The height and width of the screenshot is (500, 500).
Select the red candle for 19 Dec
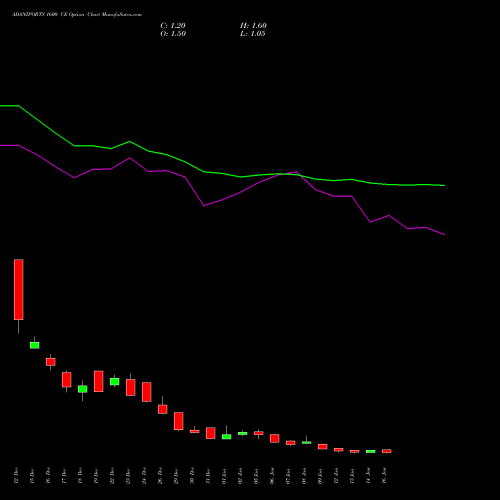[x=99, y=381]
